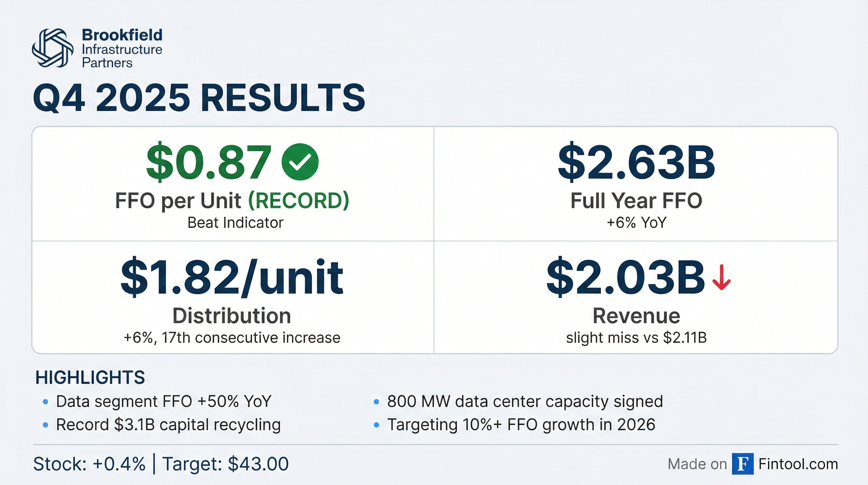Click the bullet dot before Record $3.1B

pyautogui.click(x=45, y=425)
